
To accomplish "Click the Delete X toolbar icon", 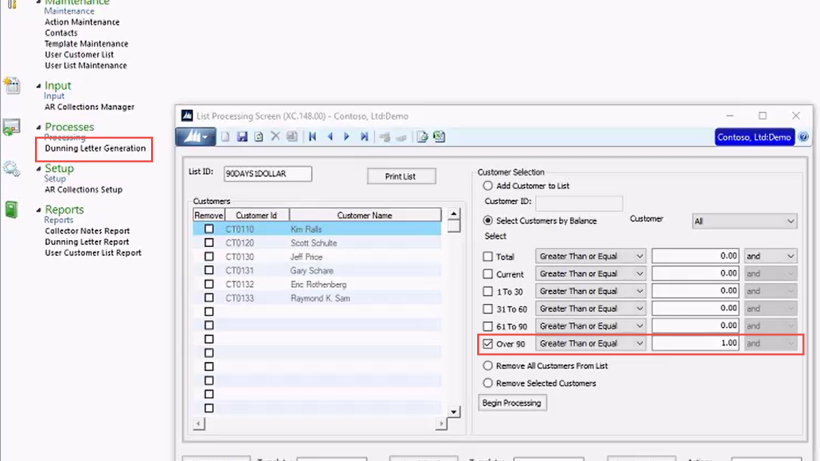I will click(x=276, y=136).
